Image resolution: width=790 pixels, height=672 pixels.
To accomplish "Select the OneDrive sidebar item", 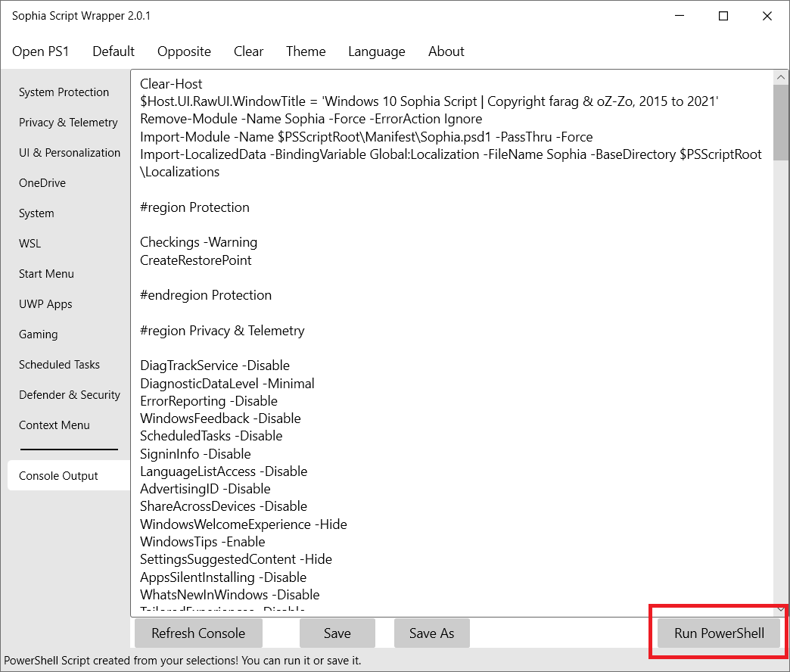I will click(x=42, y=183).
